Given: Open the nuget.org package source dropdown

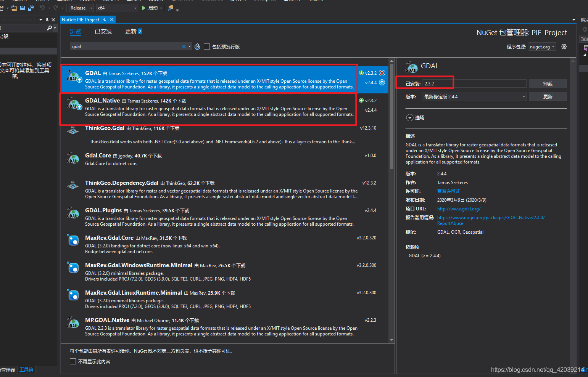Looking at the screenshot, I should (x=542, y=47).
